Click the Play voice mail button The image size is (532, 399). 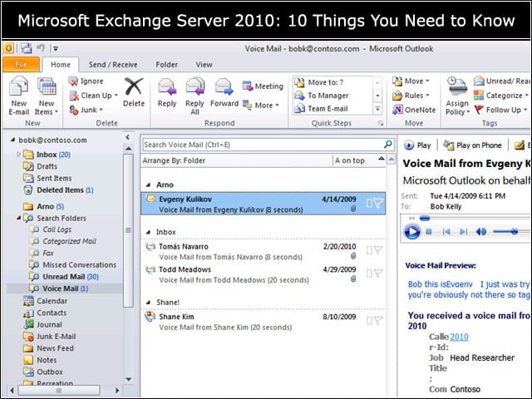417,145
